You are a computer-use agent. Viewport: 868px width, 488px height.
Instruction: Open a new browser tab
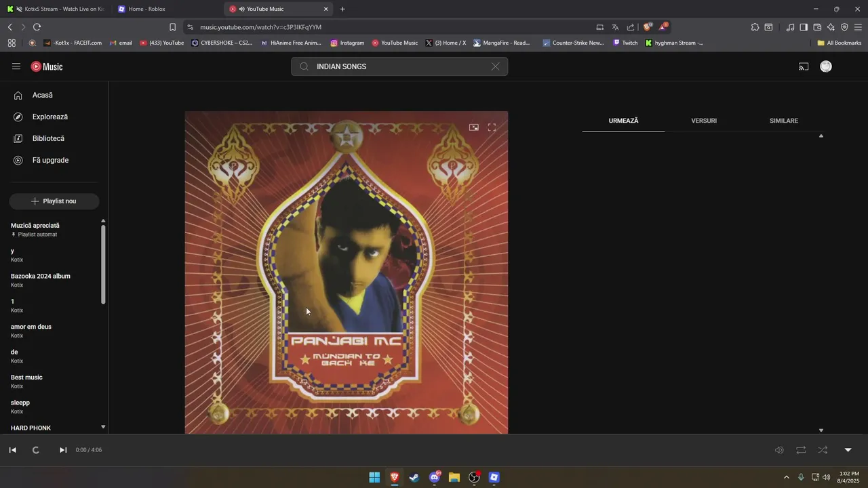tap(342, 9)
